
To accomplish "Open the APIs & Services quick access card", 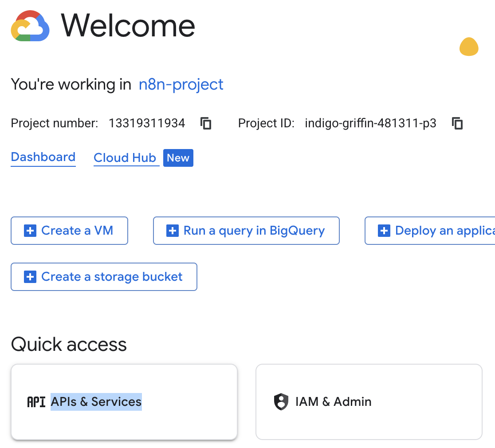I will click(124, 402).
